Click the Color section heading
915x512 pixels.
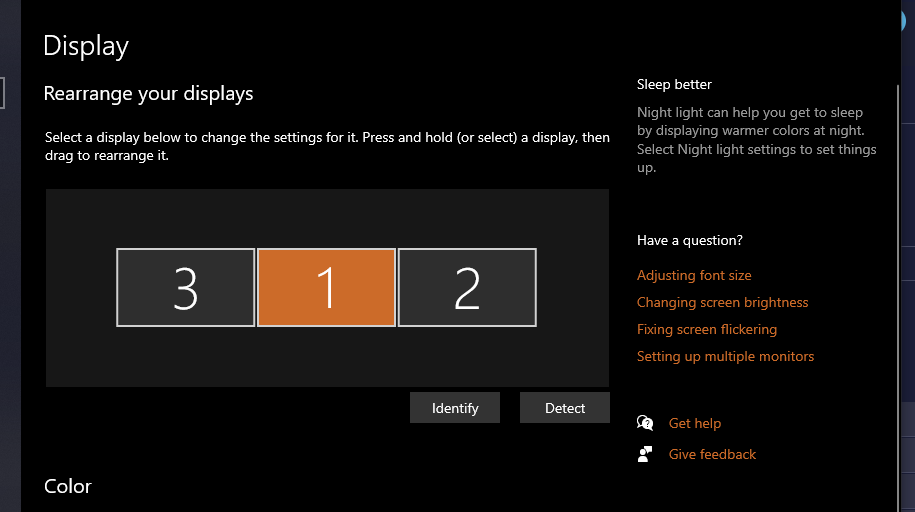coord(68,486)
